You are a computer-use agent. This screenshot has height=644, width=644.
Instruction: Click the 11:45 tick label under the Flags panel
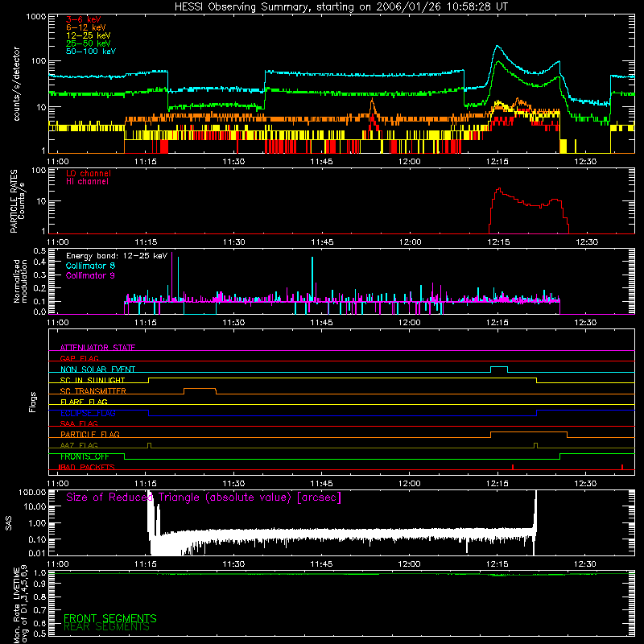(321, 484)
